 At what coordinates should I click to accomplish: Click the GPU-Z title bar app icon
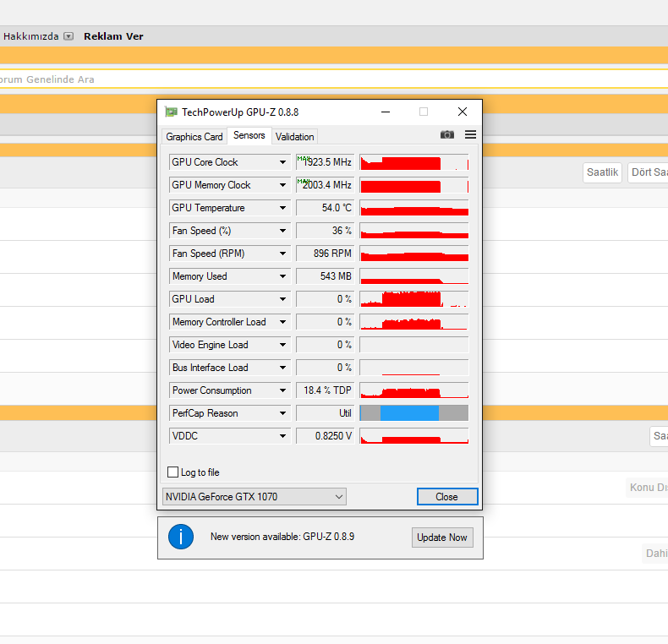click(x=172, y=112)
